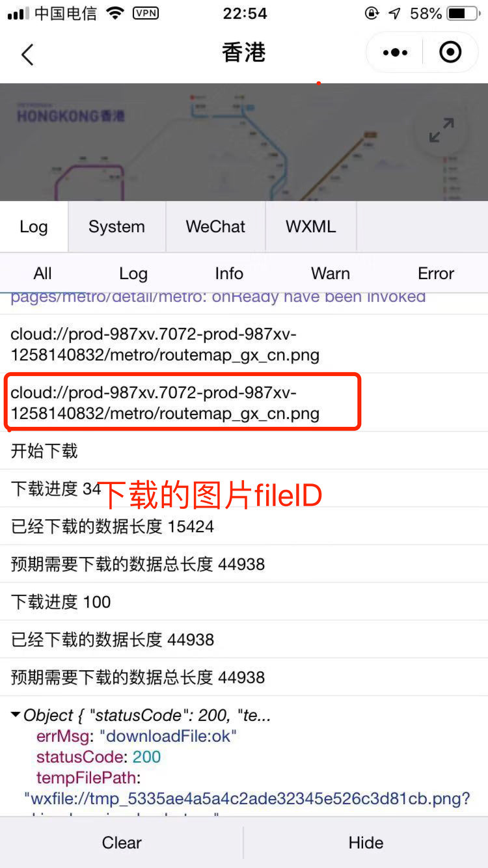Screen dimensions: 488x868
Task: Tap the cellular signal bars icon
Action: click(18, 13)
